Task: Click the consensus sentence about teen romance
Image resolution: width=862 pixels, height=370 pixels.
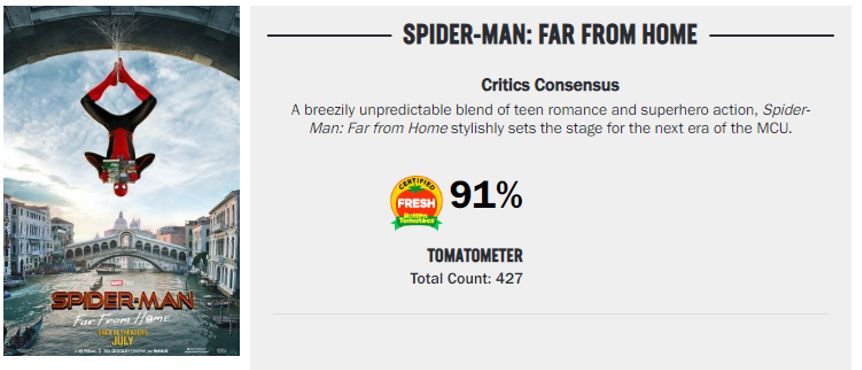Action: (550, 120)
